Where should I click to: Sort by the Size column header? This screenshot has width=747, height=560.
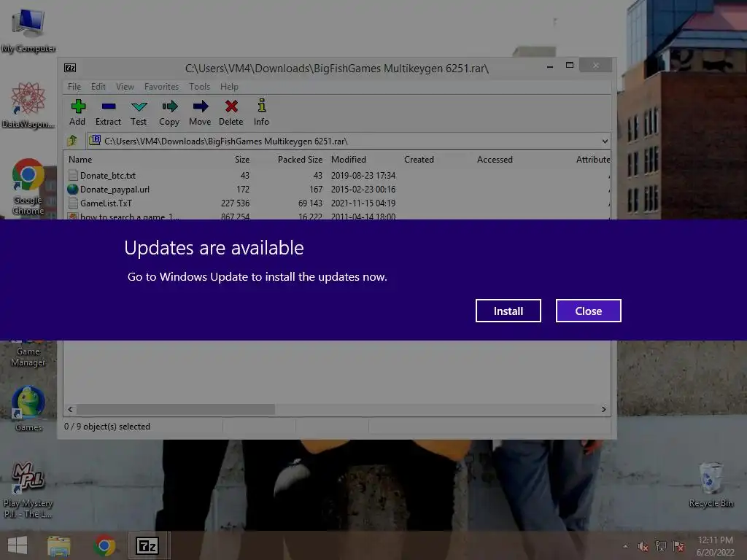[242, 160]
